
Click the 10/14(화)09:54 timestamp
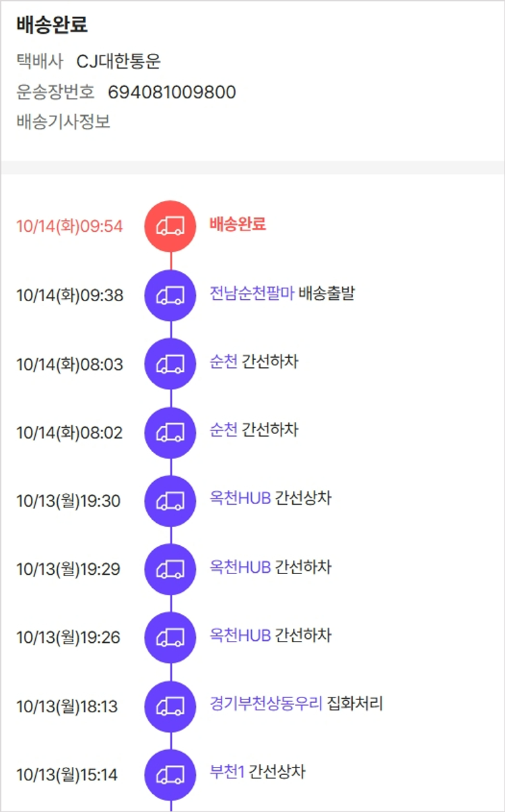[70, 226]
